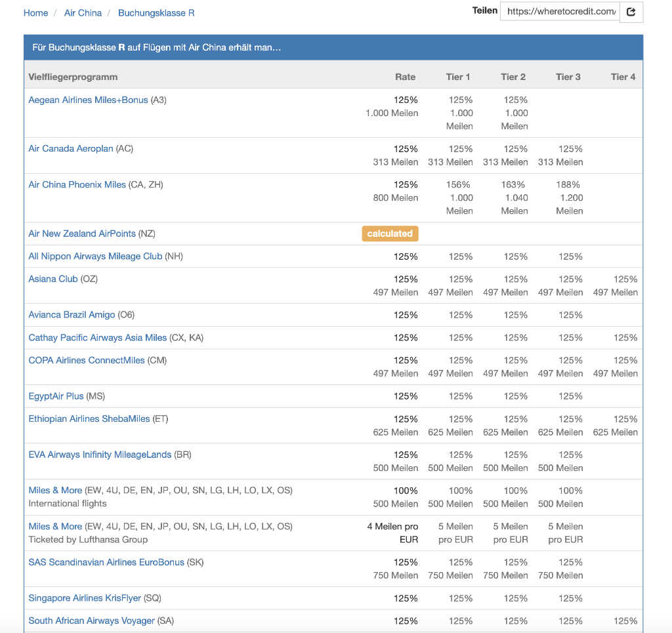Open South African Airways Voyager link
Viewport: 672px width, 633px height.
pos(91,621)
